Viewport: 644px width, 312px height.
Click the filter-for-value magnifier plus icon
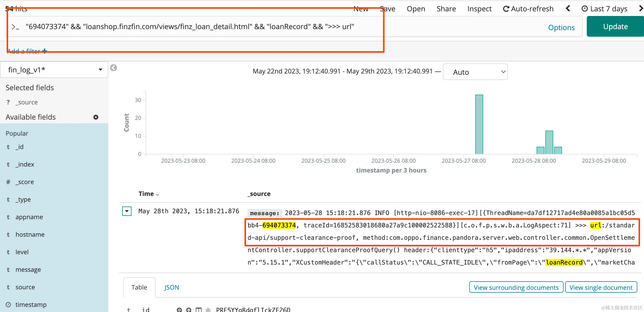pos(179,310)
